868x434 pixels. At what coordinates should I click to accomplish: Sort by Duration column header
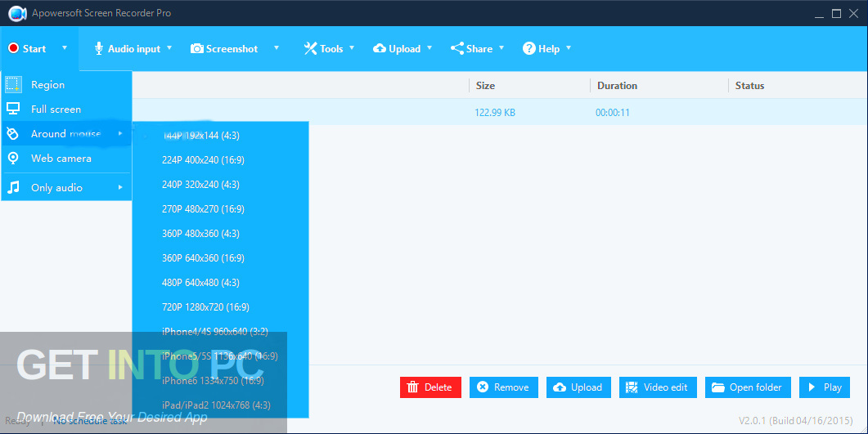tap(617, 86)
